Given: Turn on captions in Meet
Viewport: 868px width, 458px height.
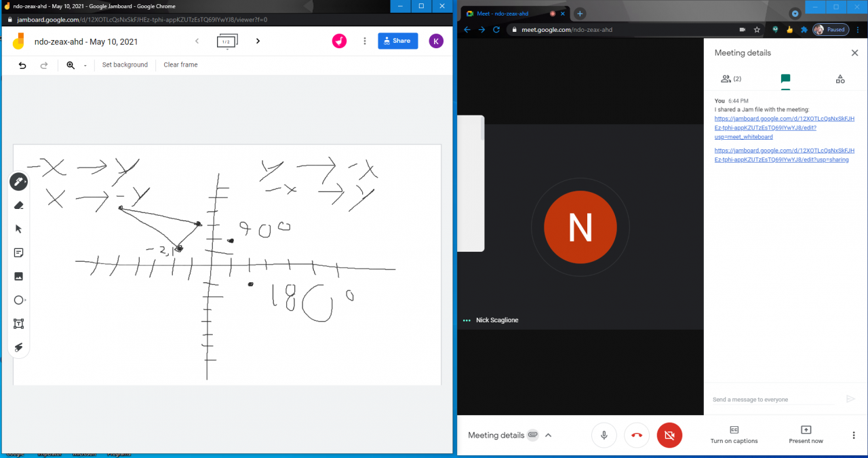Looking at the screenshot, I should (x=734, y=434).
